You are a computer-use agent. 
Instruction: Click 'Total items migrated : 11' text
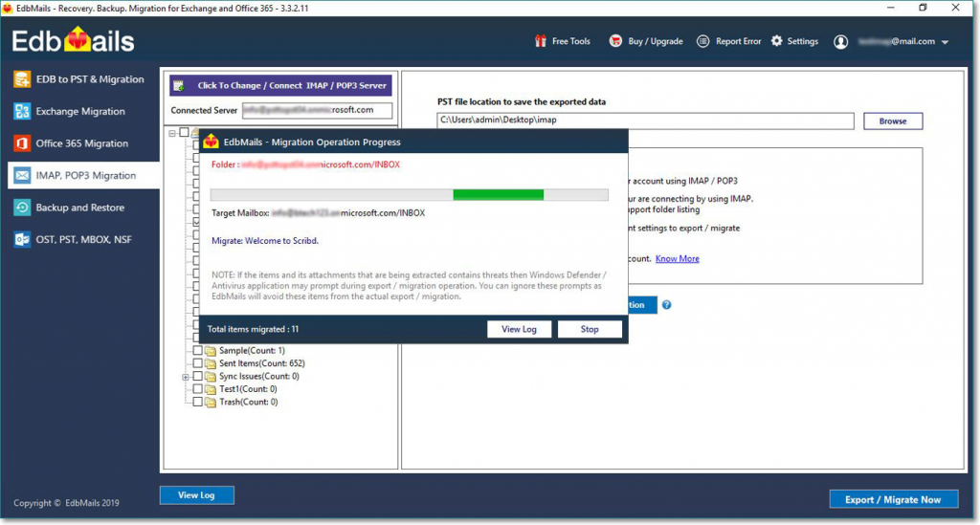(253, 329)
